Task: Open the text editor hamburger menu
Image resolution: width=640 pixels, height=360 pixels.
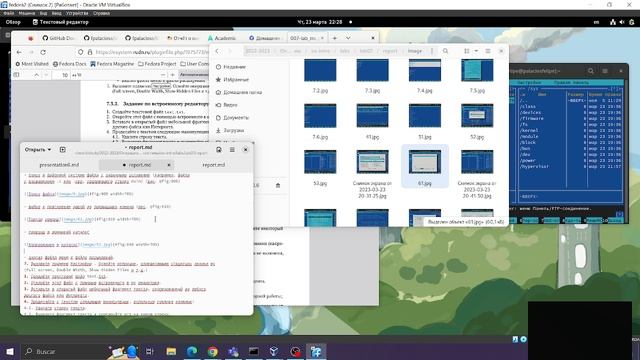Action: 232,150
